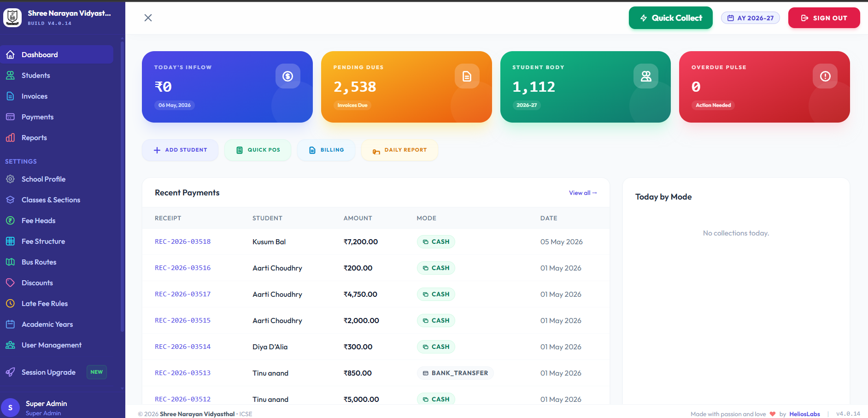Click the Billing button
The width and height of the screenshot is (868, 418).
coord(326,150)
